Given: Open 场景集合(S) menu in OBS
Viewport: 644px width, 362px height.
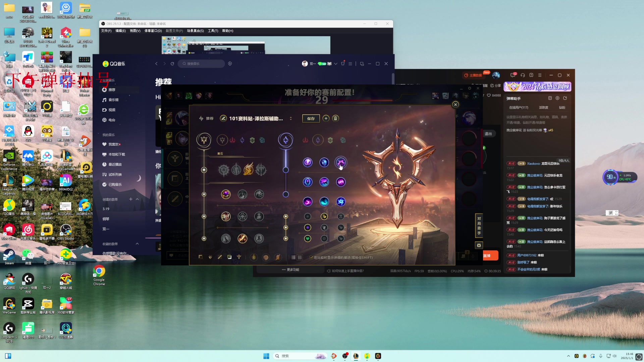Looking at the screenshot, I should 196,31.
